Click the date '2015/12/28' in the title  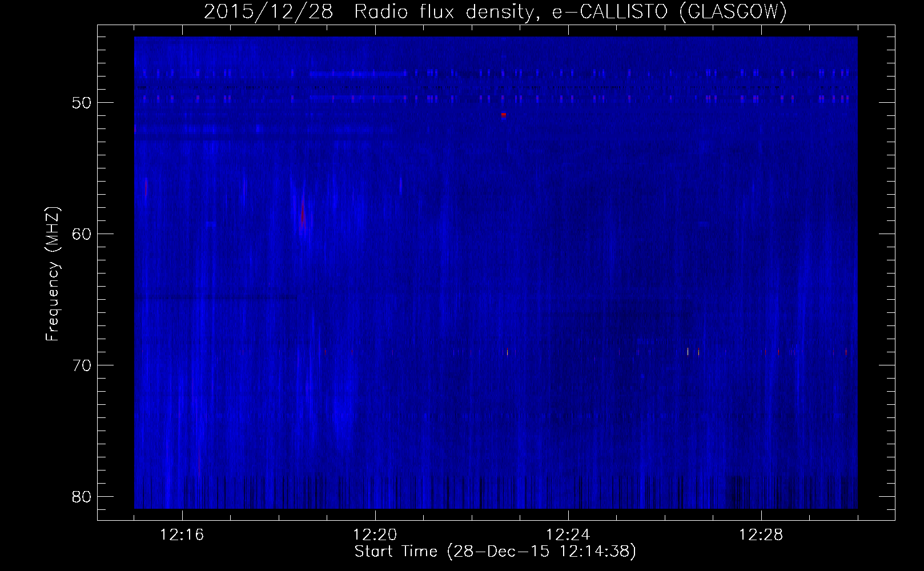(268, 12)
